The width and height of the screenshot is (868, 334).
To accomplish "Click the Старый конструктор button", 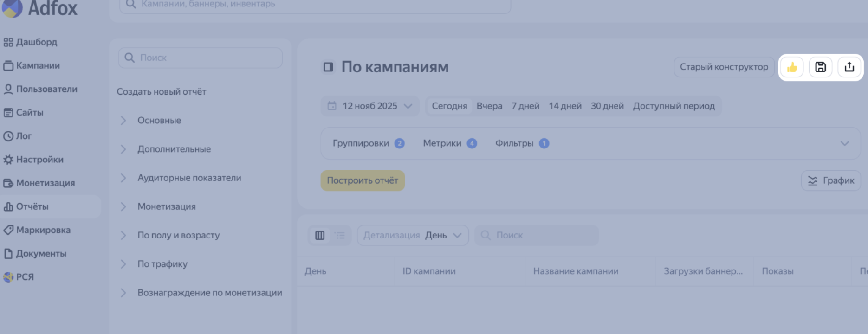I will coord(724,67).
